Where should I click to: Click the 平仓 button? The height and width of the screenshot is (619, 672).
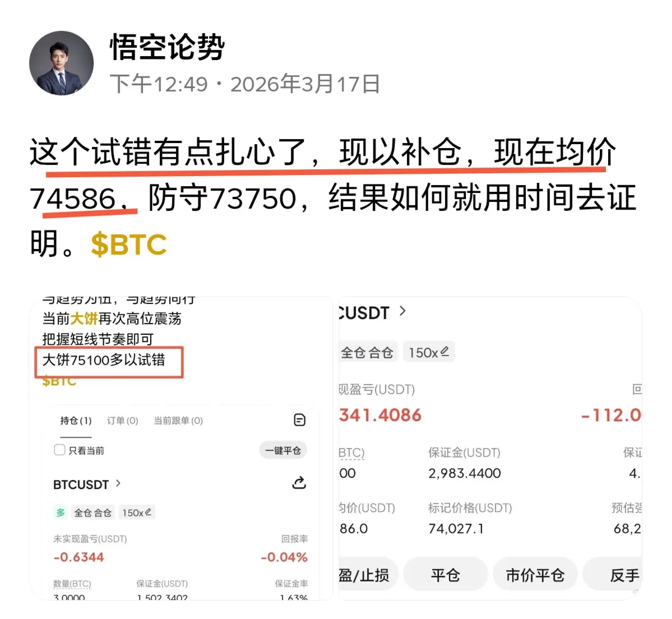point(445,575)
